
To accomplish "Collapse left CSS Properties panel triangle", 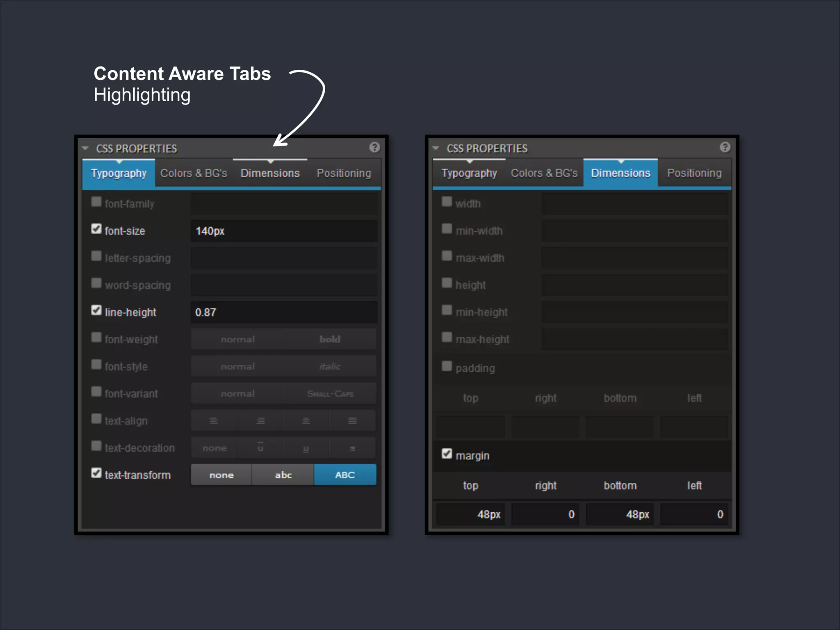I will 85,148.
